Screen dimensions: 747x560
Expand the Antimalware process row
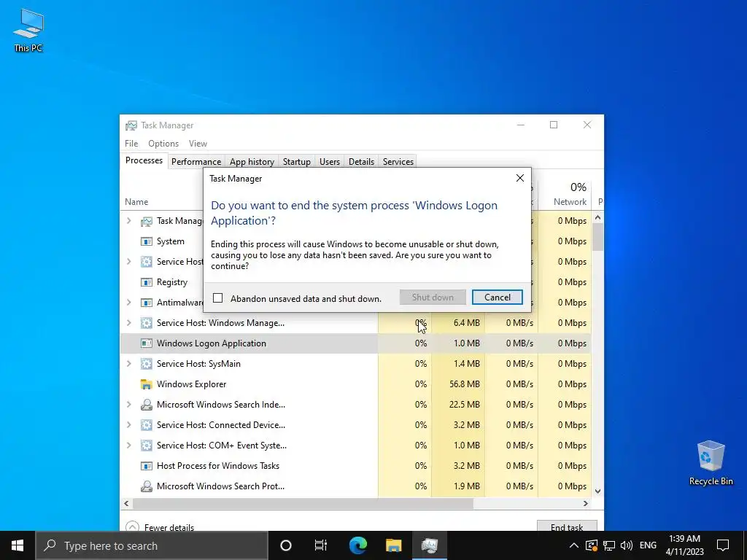click(128, 303)
